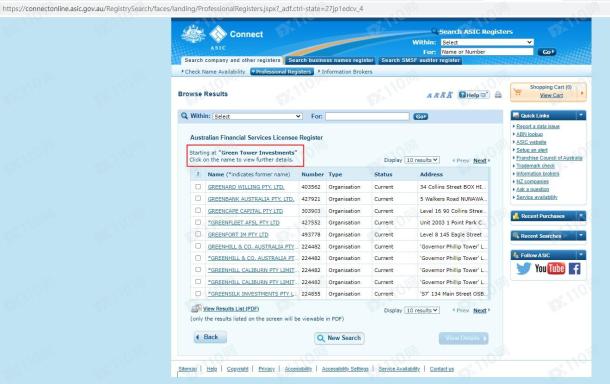Expand the Recent Purchases panel
Image resolution: width=610 pixels, height=384 pixels.
pyautogui.click(x=581, y=216)
